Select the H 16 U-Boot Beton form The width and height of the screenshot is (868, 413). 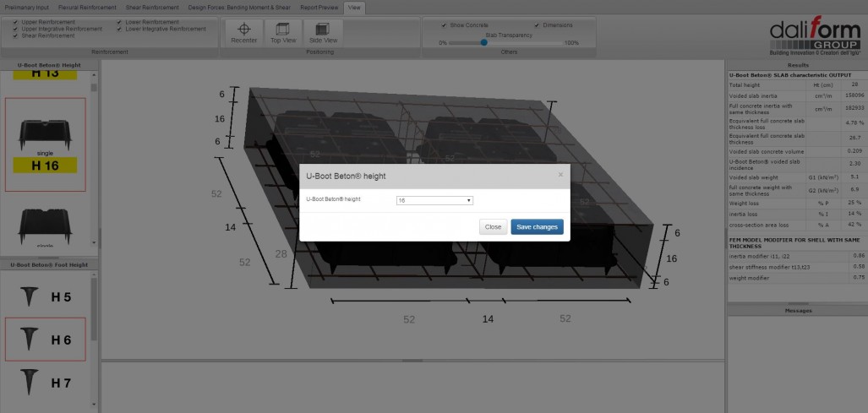coord(46,145)
